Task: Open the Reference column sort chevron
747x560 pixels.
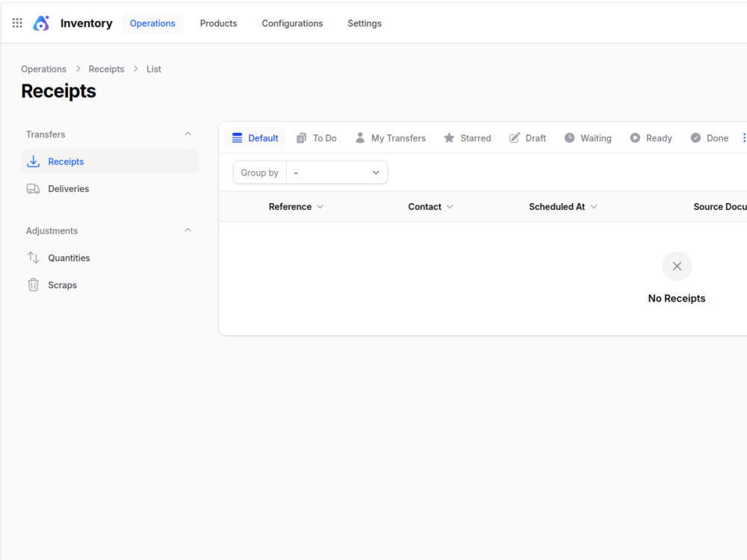Action: coord(320,207)
